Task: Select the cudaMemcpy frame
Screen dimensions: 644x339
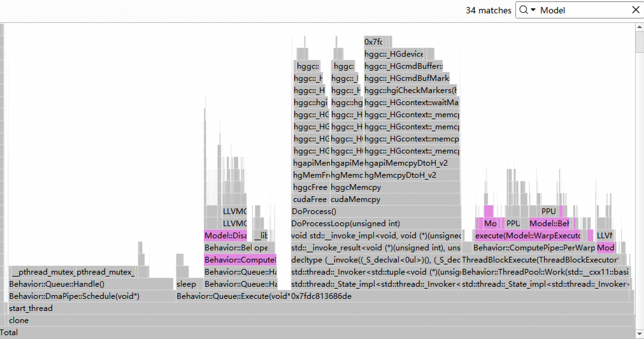Action: [395, 199]
